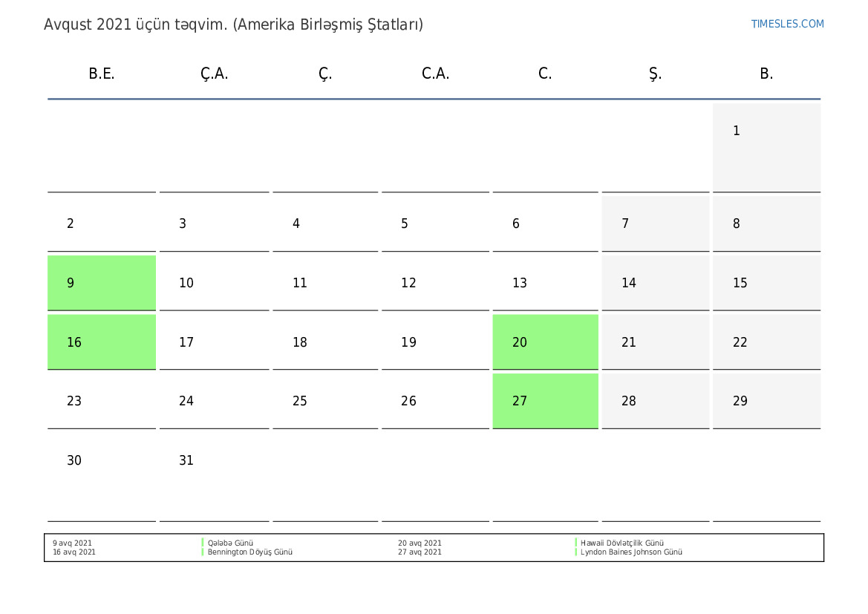Click the Qələbə Günü legend entry
The width and height of the screenshot is (868, 614).
point(230,543)
